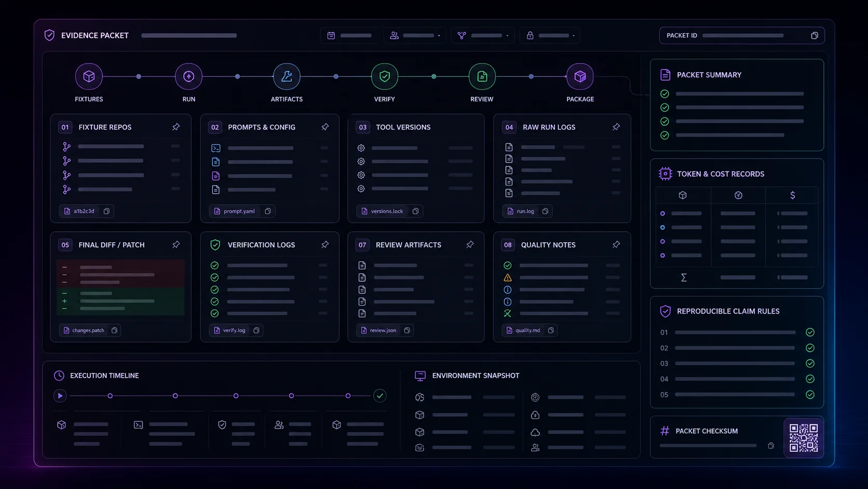
Task: Pin the Prompts & Config card
Action: click(325, 127)
